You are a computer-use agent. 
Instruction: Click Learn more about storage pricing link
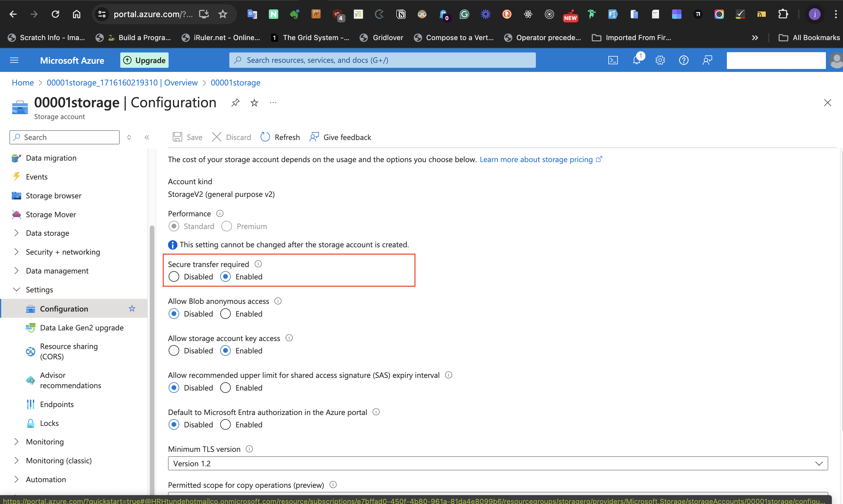click(536, 159)
